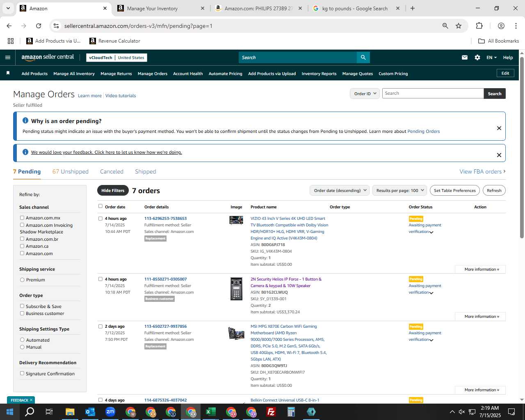The height and width of the screenshot is (420, 525).
Task: Bookmark this page with the star icon
Action: coord(459,26)
